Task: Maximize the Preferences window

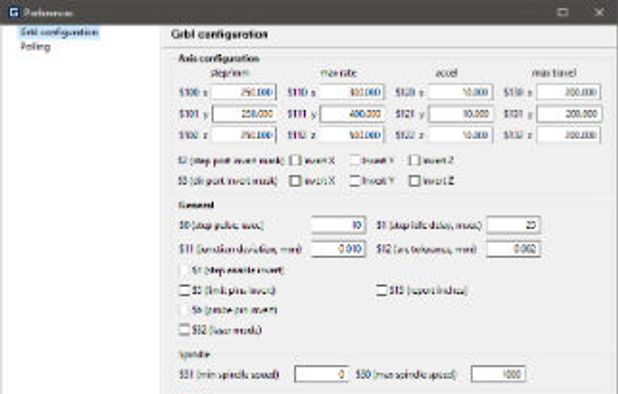Action: click(563, 12)
